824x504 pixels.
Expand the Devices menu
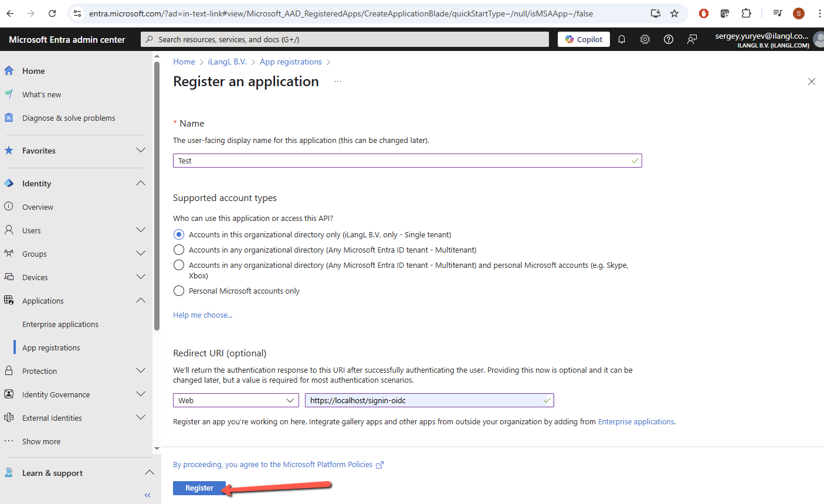click(141, 277)
